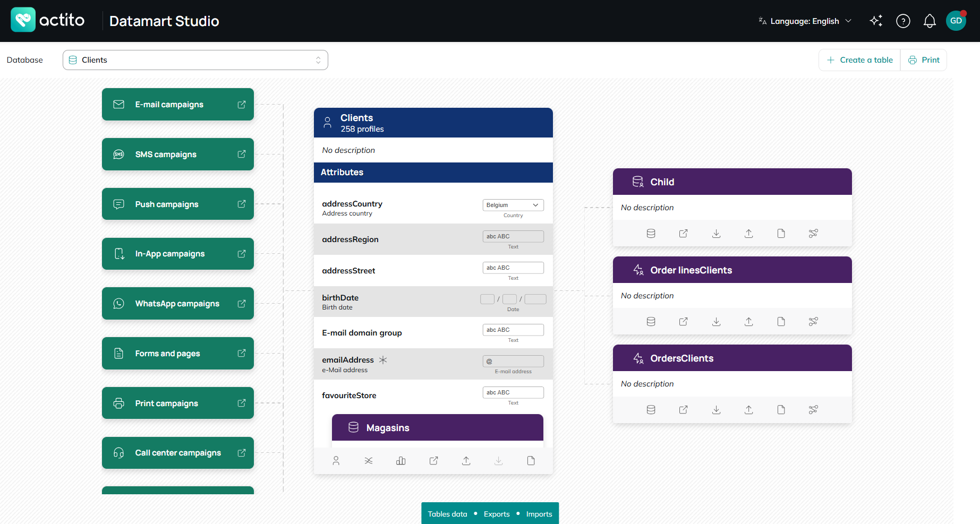Open SMS campaigns external link icon
The image size is (980, 524).
click(x=242, y=154)
